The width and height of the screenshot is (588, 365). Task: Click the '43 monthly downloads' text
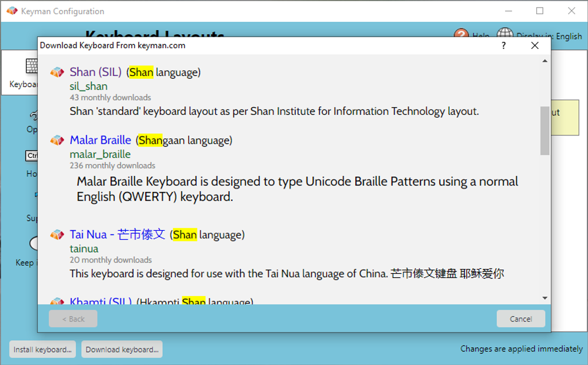click(x=111, y=98)
